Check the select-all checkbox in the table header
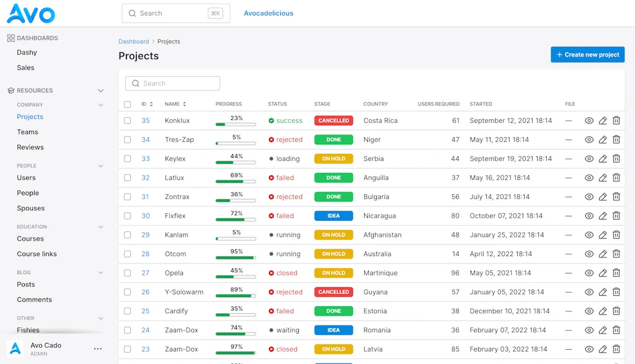 (128, 104)
